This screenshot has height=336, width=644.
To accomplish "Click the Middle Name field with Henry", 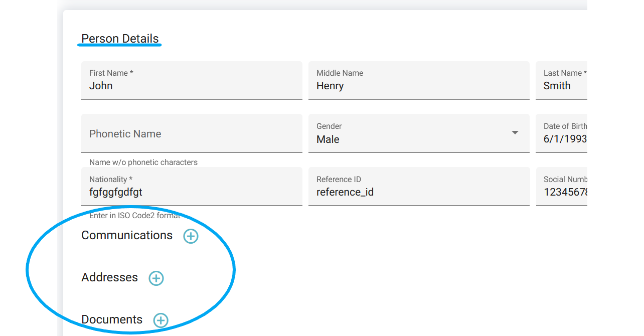I will click(418, 86).
